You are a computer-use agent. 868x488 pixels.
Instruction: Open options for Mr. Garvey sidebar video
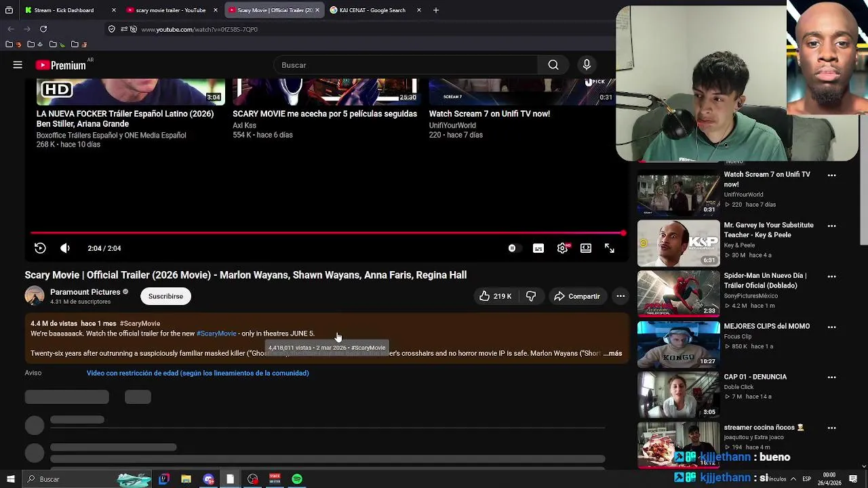point(831,226)
